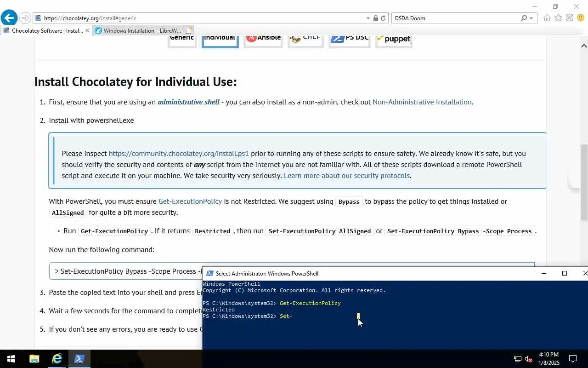Click the muted volume tray icon
The height and width of the screenshot is (368, 588).
(528, 359)
